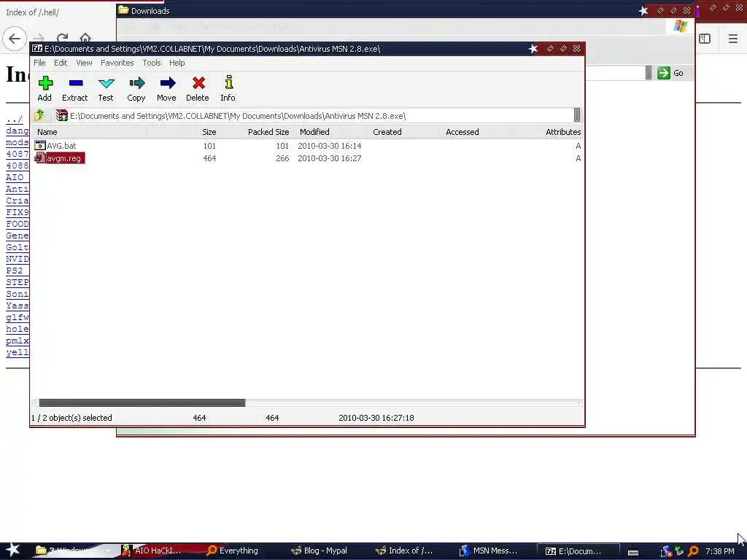The width and height of the screenshot is (747, 560).
Task: Select the avgm.reg file row
Action: (x=307, y=158)
